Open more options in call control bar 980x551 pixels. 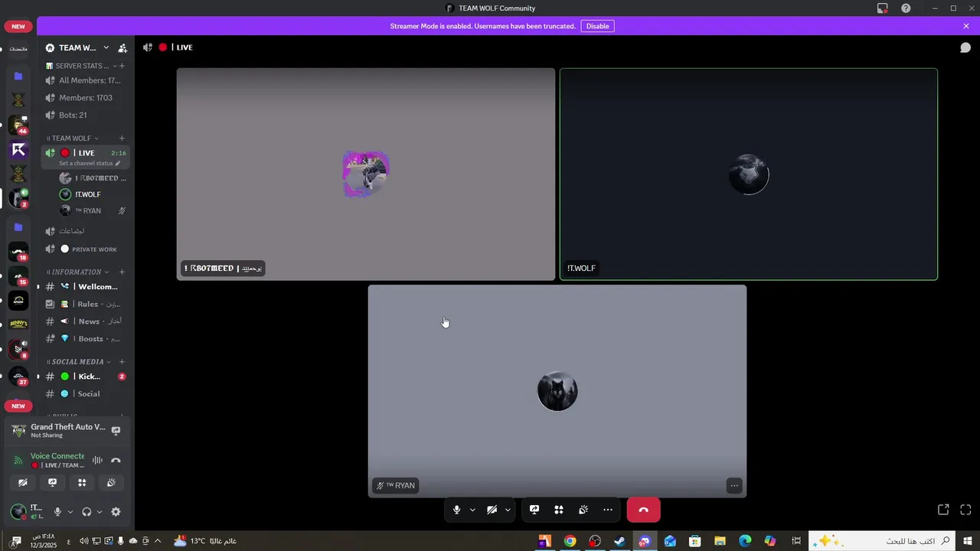coord(608,510)
